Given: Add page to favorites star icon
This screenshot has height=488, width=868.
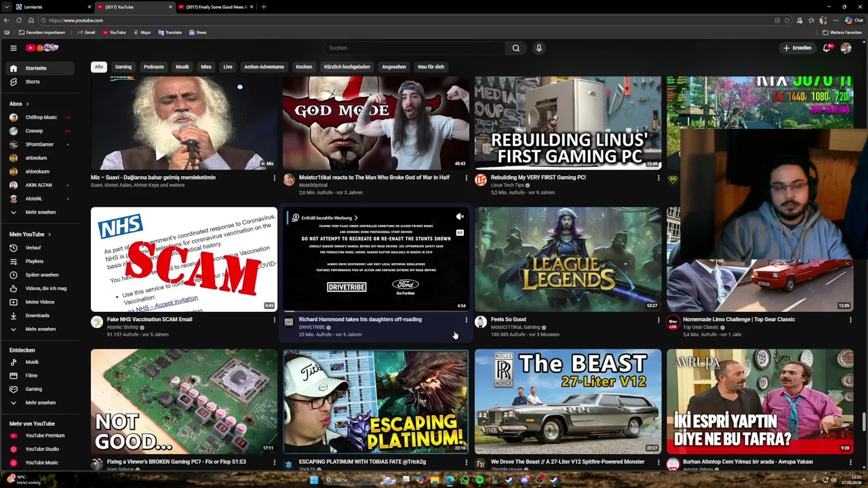Looking at the screenshot, I should coord(787,20).
